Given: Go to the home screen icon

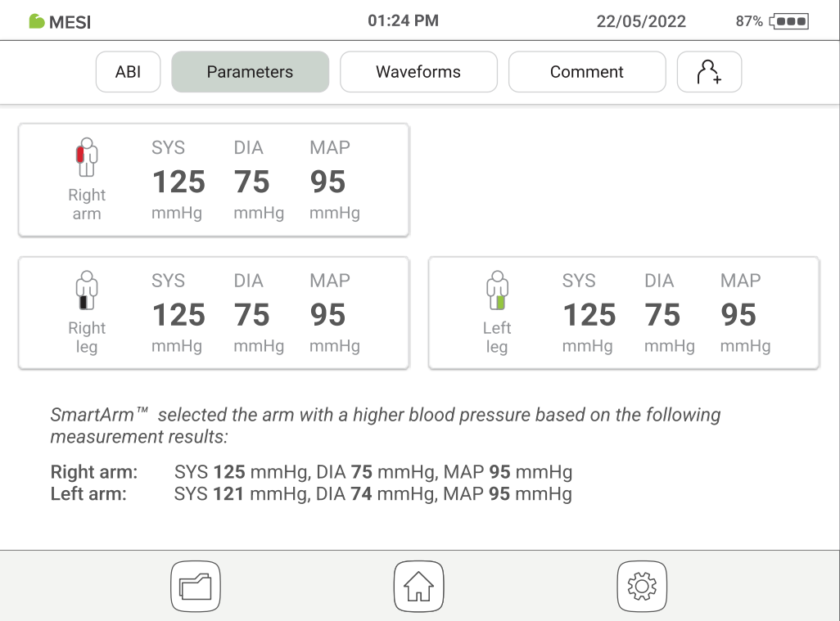Looking at the screenshot, I should [418, 586].
